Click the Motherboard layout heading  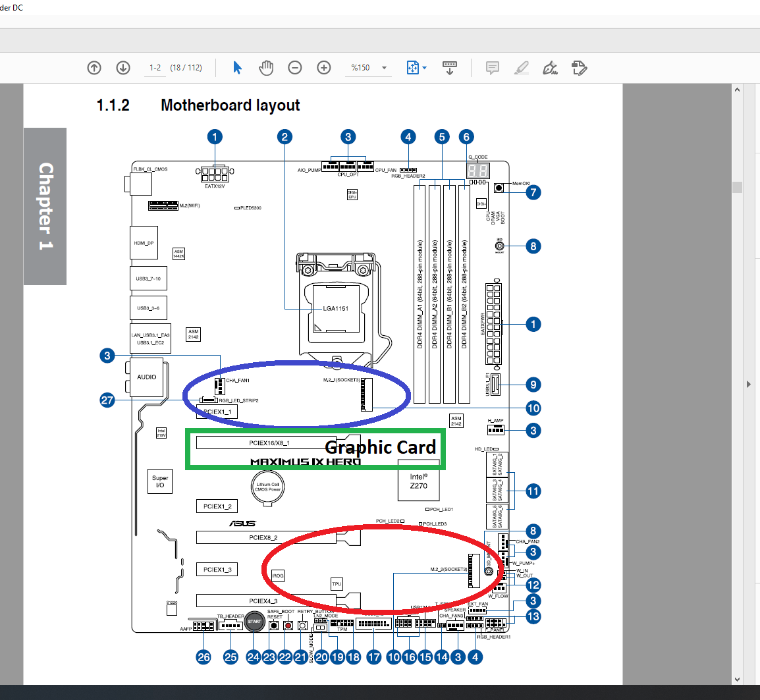(231, 105)
